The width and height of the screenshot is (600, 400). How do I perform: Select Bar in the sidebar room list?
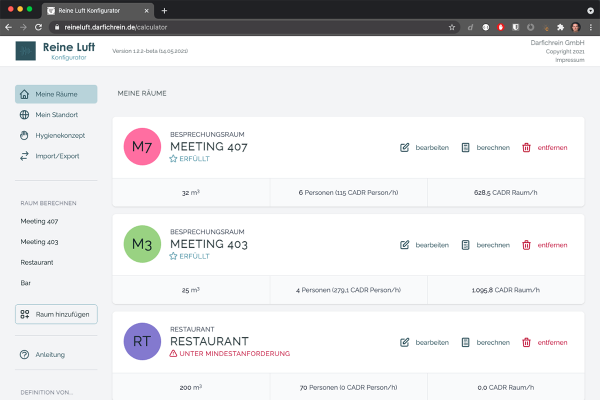click(26, 283)
